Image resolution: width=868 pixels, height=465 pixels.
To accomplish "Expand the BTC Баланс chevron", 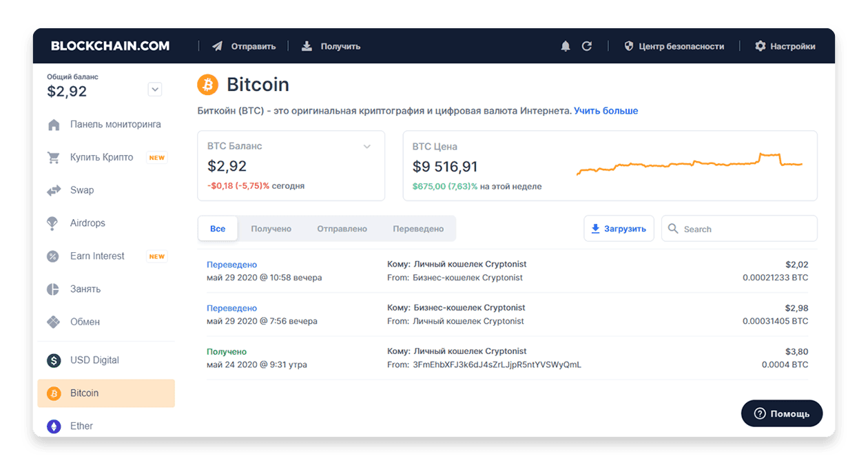I will point(367,146).
